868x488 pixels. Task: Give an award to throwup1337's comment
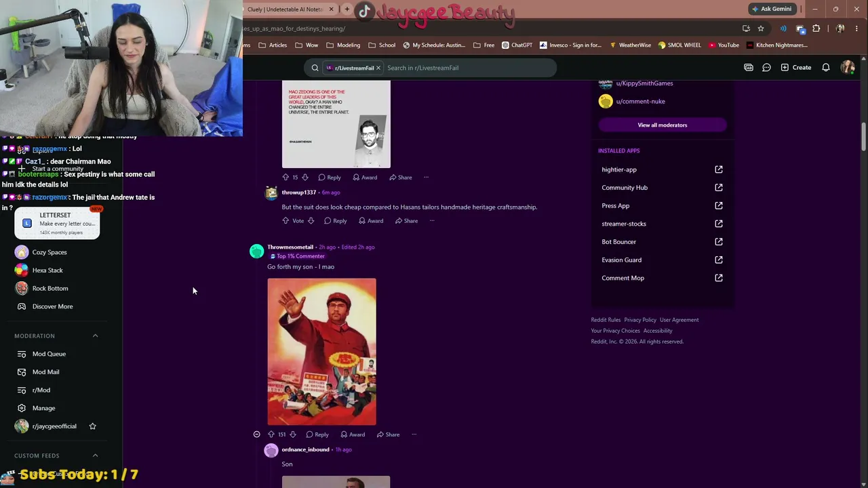tap(371, 221)
